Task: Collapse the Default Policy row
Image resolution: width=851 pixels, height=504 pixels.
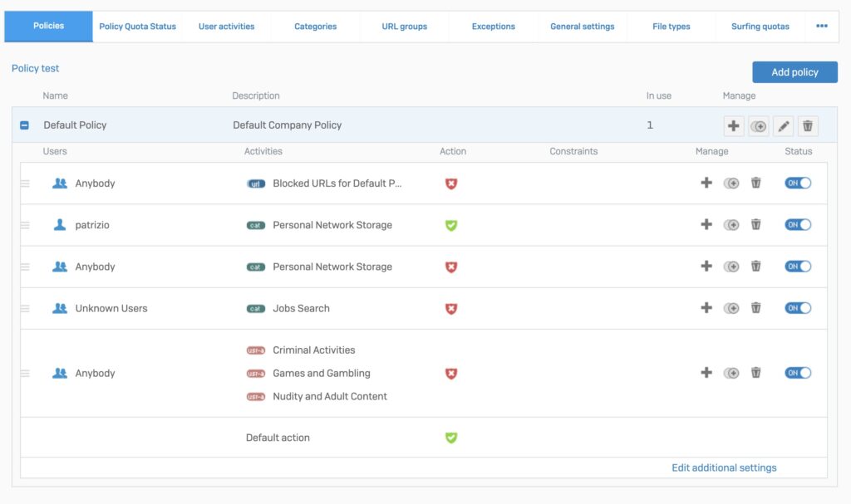Action: point(24,125)
